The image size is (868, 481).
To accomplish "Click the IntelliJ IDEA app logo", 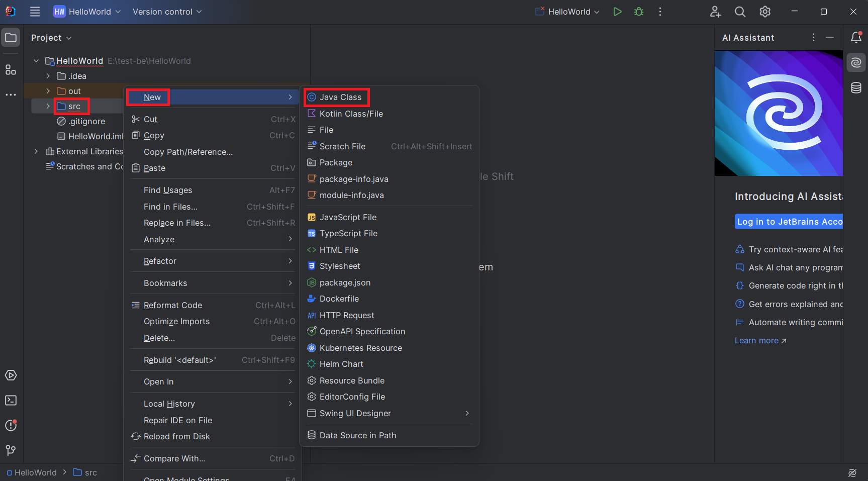I will 11,12.
